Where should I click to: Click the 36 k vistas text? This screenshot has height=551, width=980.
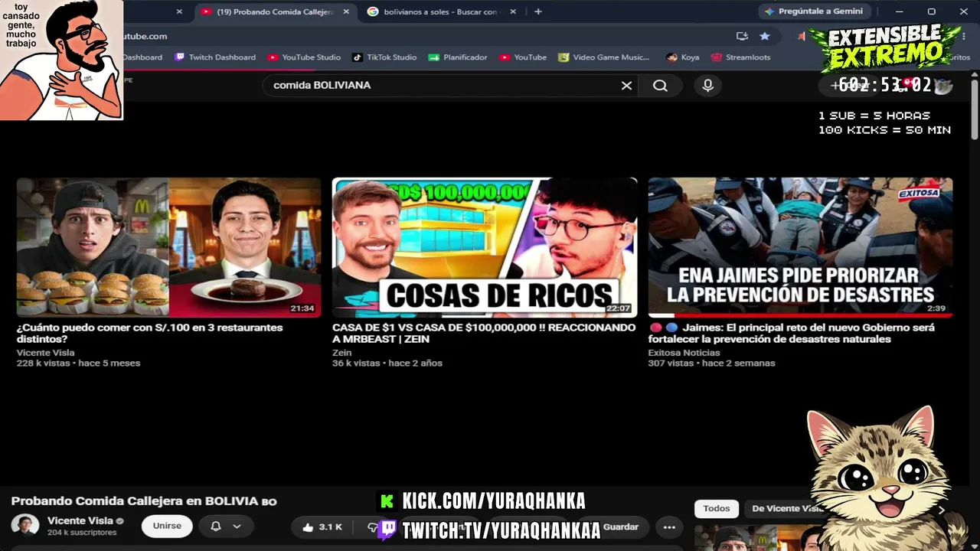coord(356,364)
